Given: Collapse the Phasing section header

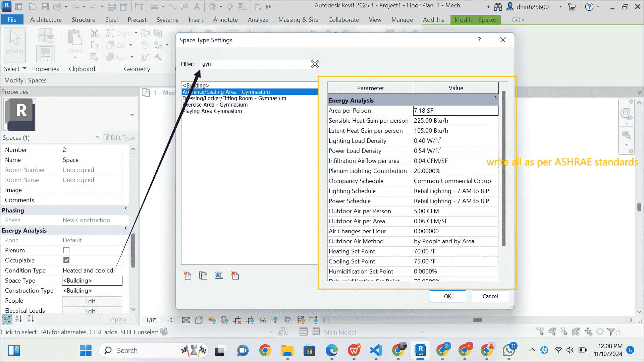Looking at the screenshot, I should (125, 208).
